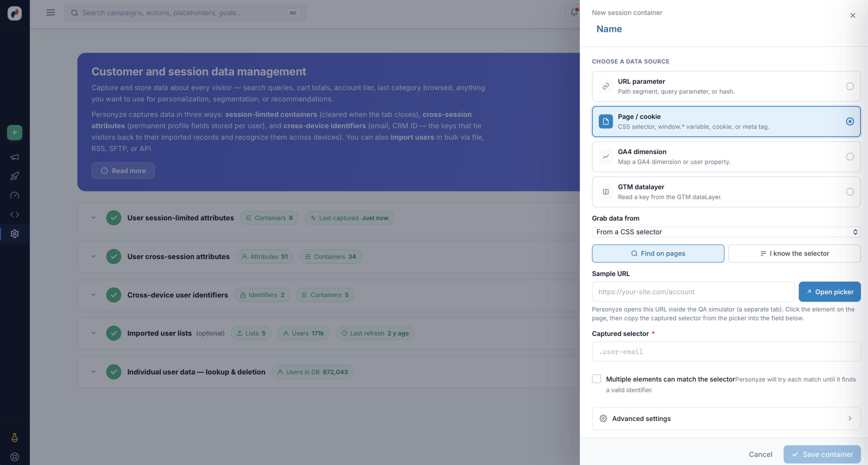Open the rocket icon in sidebar

pos(15,176)
